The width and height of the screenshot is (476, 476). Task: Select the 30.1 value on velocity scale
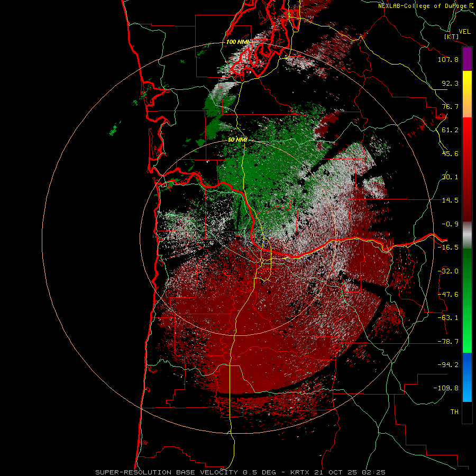click(450, 177)
